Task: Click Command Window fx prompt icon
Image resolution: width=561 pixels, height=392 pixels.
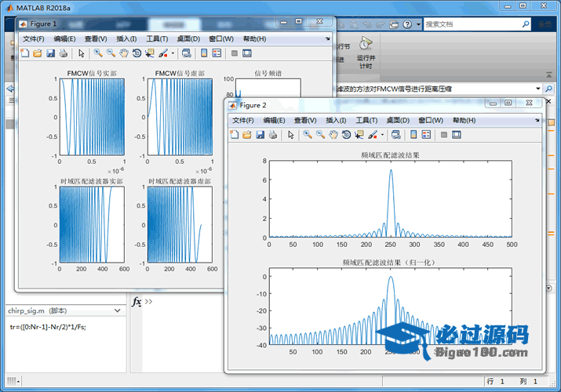Action: click(137, 302)
